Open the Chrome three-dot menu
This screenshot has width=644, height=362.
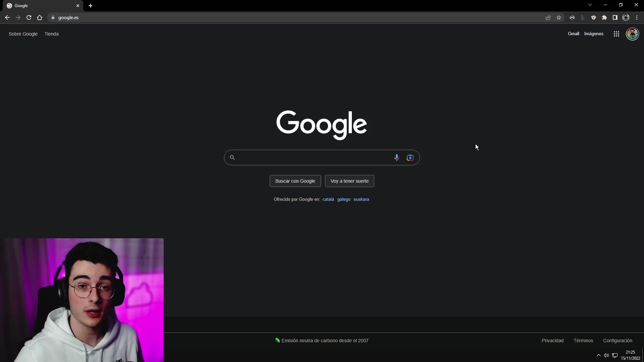(x=637, y=17)
